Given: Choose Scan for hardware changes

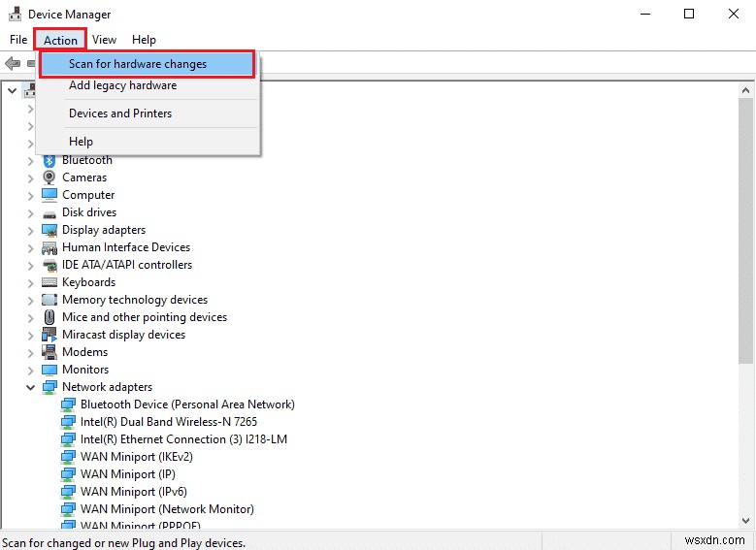Looking at the screenshot, I should [148, 64].
